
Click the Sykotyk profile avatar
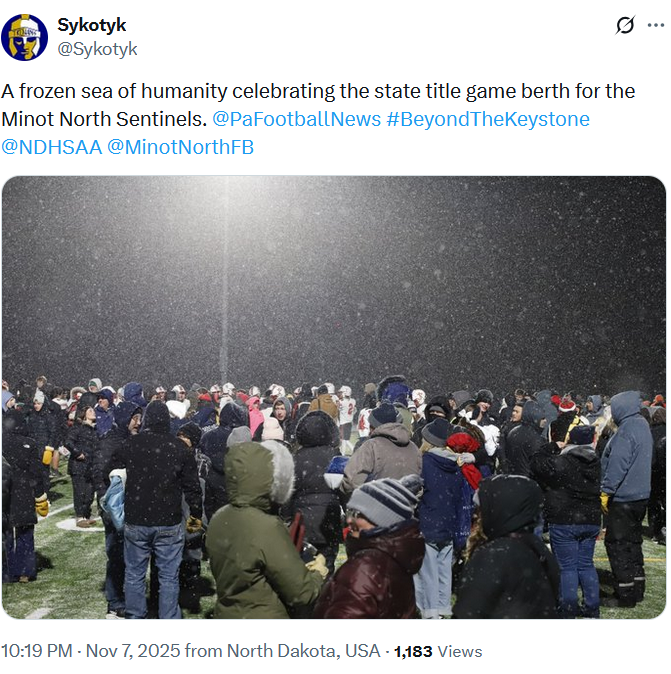(x=24, y=37)
